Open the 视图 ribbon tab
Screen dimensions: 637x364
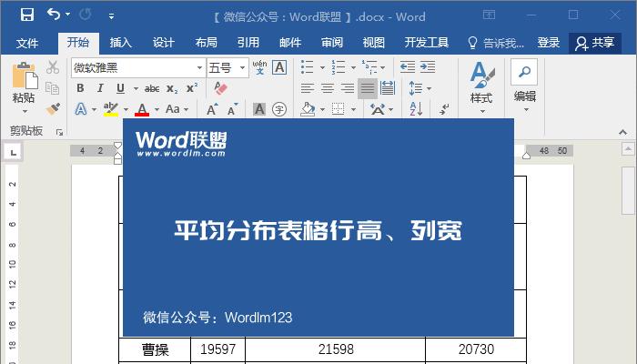coord(373,43)
